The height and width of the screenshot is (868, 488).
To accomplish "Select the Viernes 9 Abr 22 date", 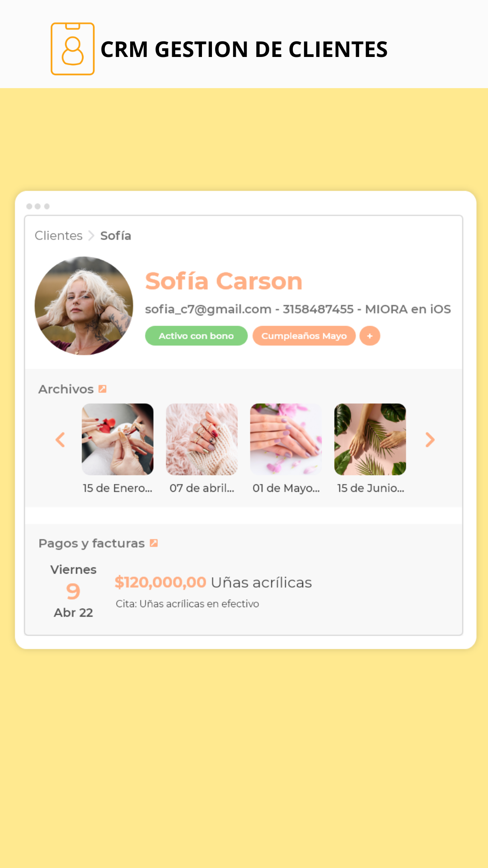I will click(x=73, y=591).
